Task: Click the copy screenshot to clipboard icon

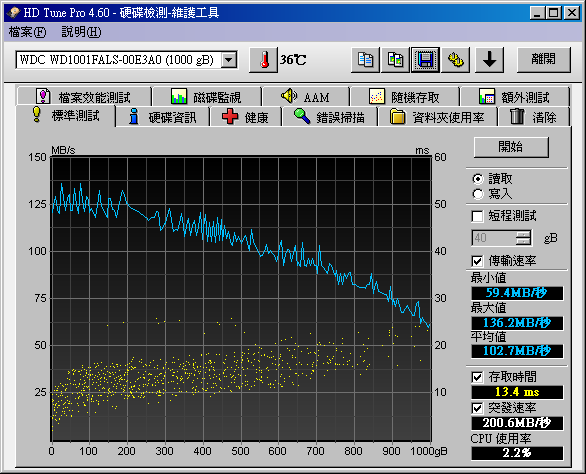Action: (395, 60)
